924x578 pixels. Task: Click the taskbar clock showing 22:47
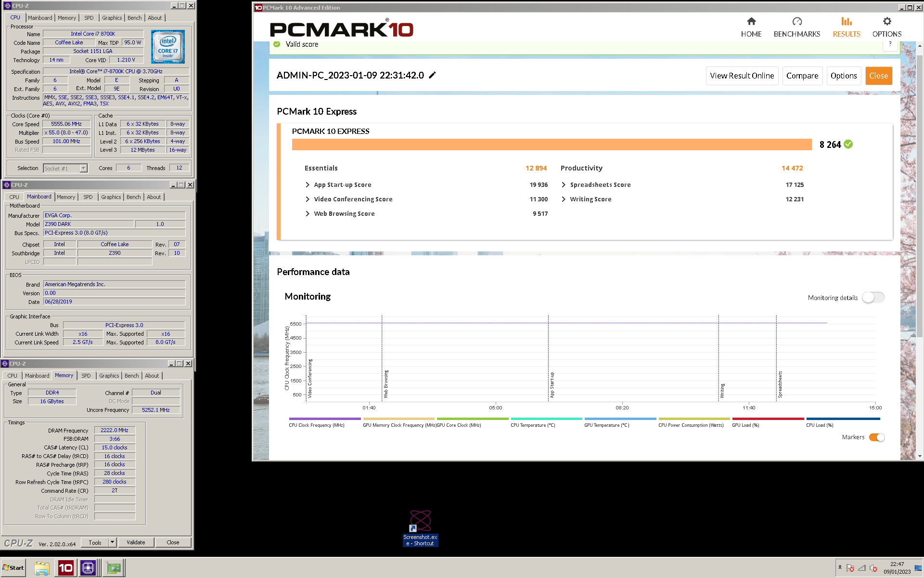point(897,568)
